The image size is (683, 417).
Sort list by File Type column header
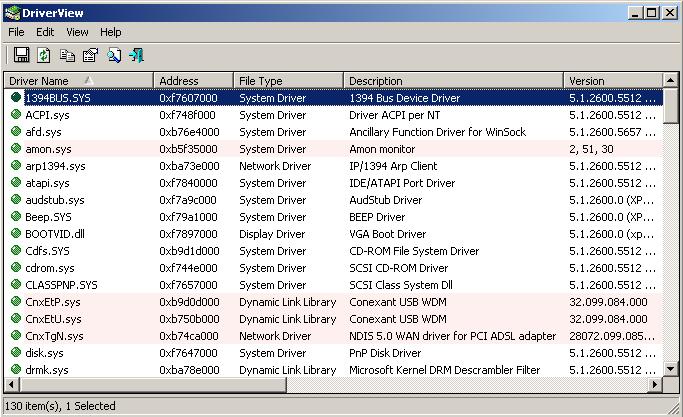(288, 81)
